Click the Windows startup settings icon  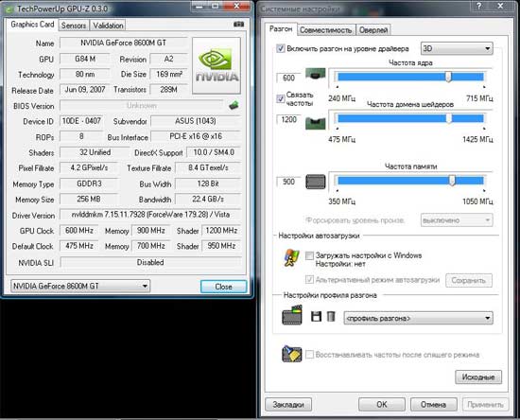[291, 258]
